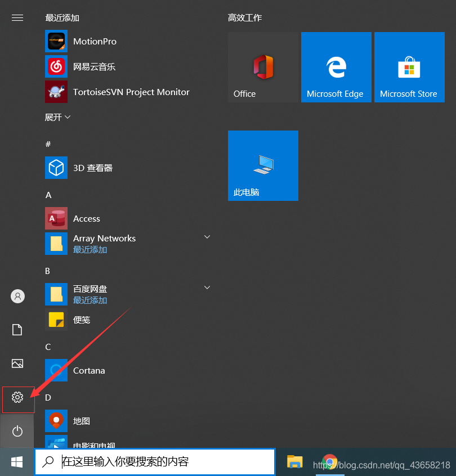Open the user account icon in sidebar
Screen dimensions: 456x476
(x=17, y=296)
